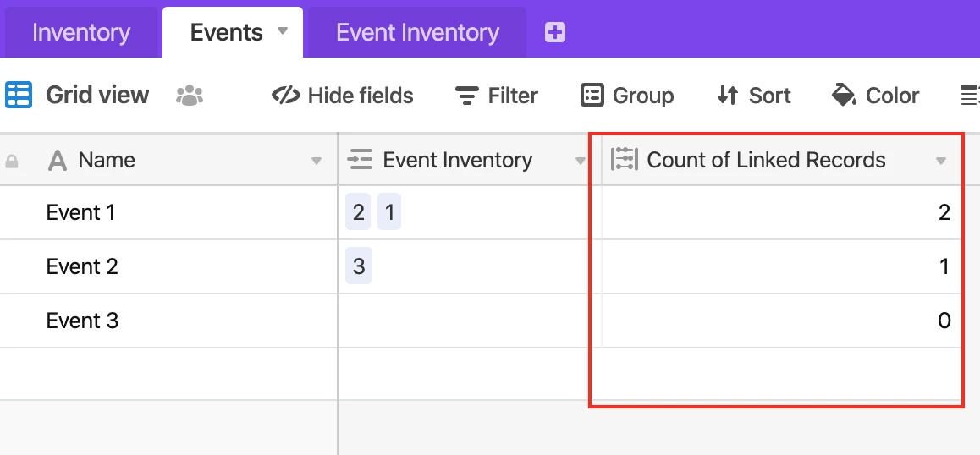Click lock icon beside Name column

[x=12, y=162]
